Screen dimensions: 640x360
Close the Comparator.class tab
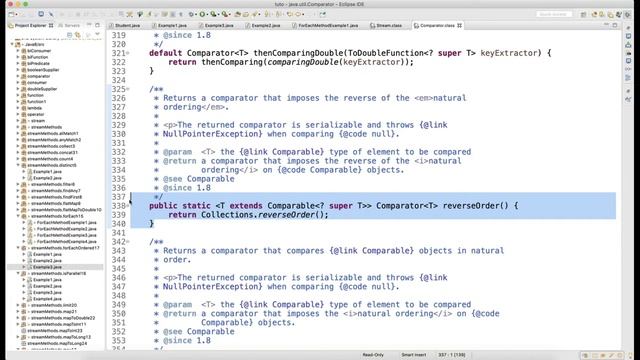(x=460, y=25)
